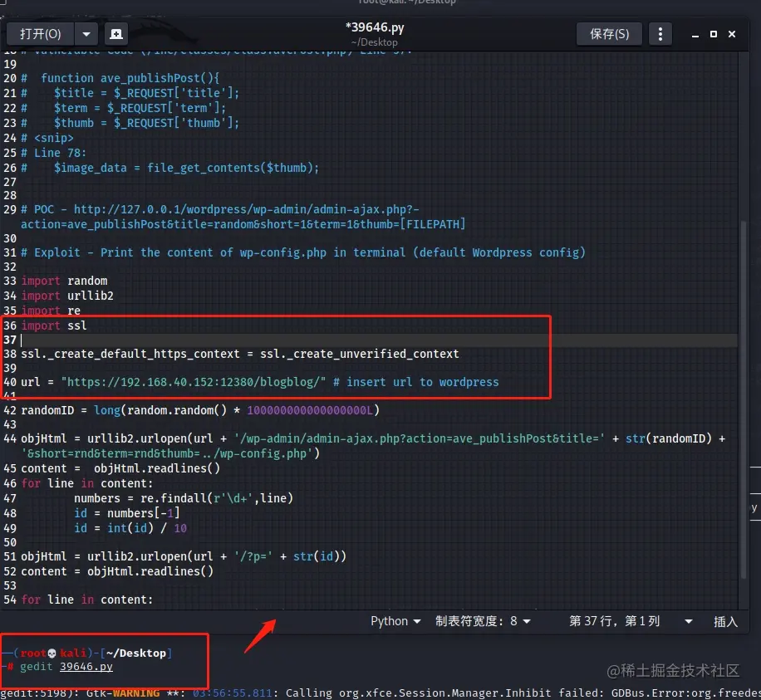
Task: Click on line 36 'import ssl'
Action: click(54, 326)
